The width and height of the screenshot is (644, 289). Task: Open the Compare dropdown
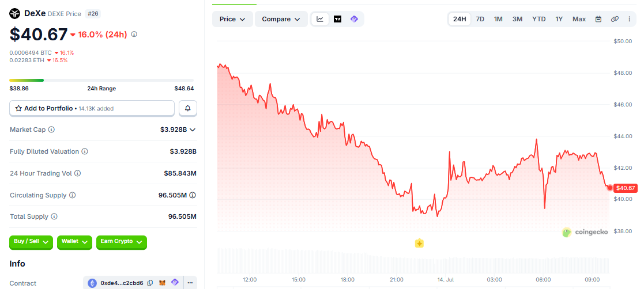(281, 19)
